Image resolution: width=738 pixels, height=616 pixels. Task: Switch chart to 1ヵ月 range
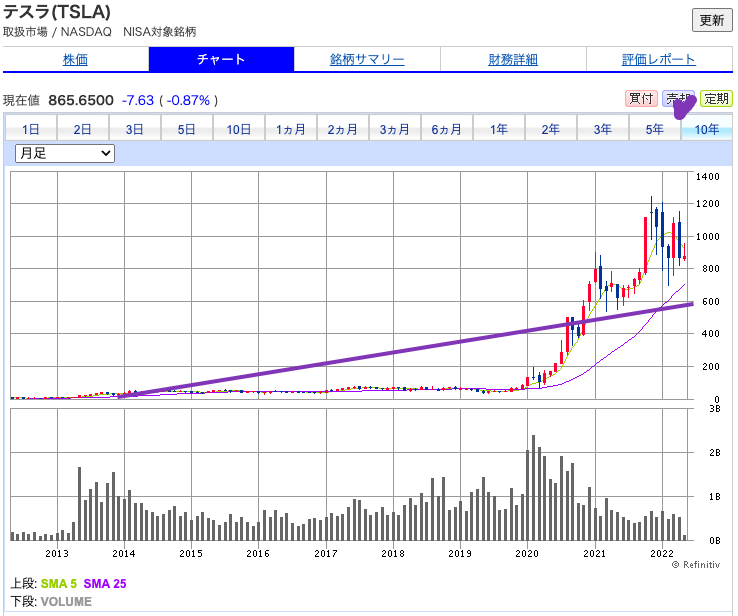pos(290,129)
